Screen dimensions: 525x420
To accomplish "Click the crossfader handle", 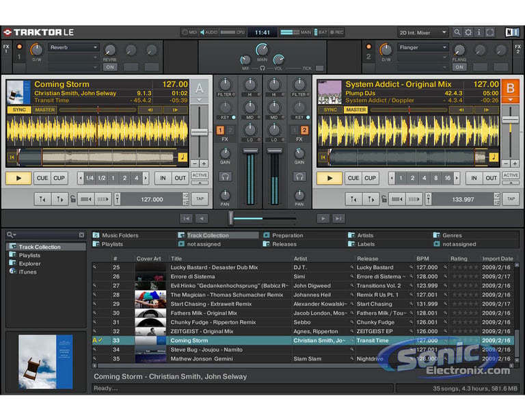I will 230,218.
